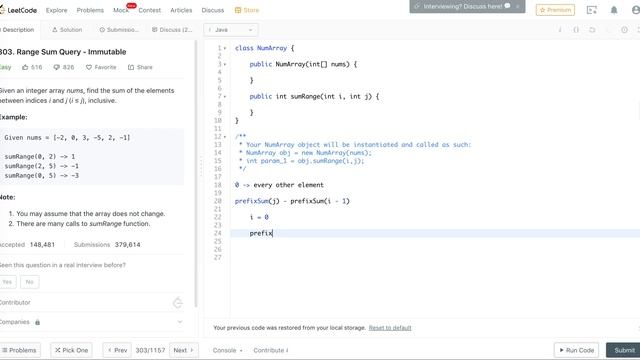Screen dimensions: 640x360
Task: Collapse code fold arrow on line 7
Action: [x=225, y=96]
